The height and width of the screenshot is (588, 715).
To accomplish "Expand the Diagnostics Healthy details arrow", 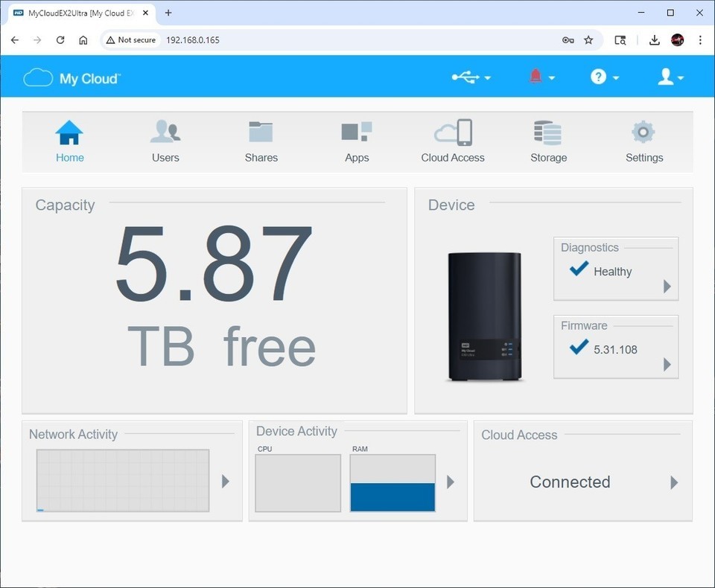I will click(x=667, y=287).
